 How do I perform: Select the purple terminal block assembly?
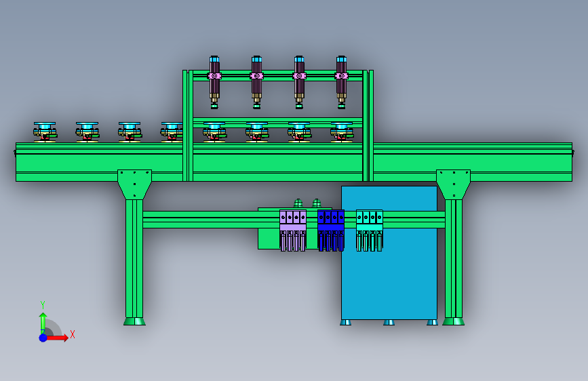[x=293, y=230]
